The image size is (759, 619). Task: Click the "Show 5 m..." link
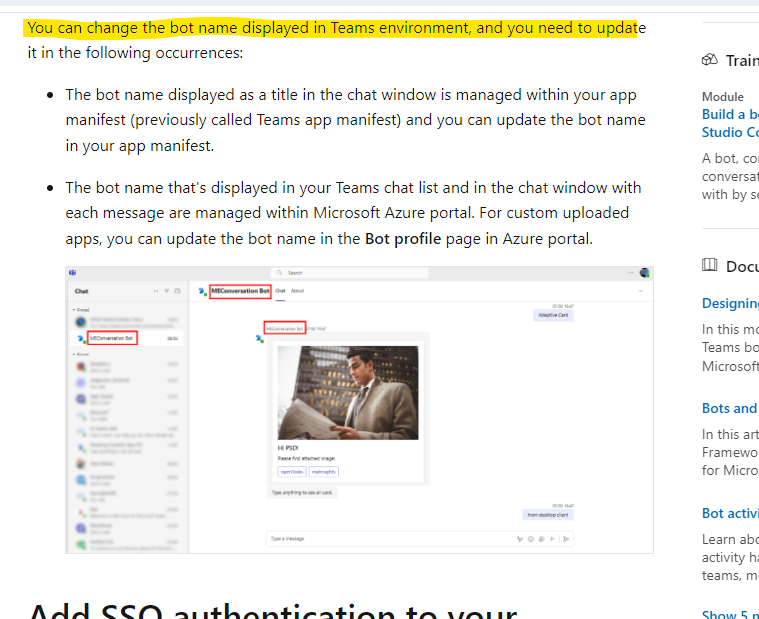[x=730, y=614]
